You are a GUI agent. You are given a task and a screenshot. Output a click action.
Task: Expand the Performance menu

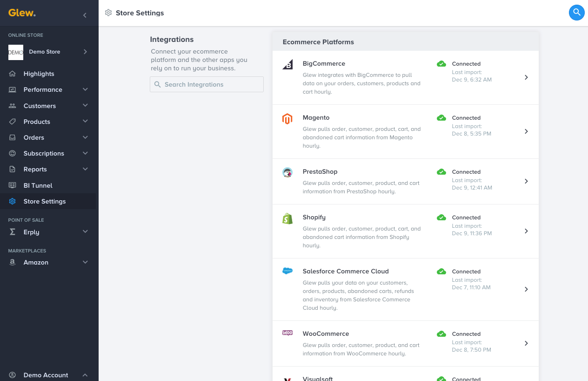[x=85, y=89]
